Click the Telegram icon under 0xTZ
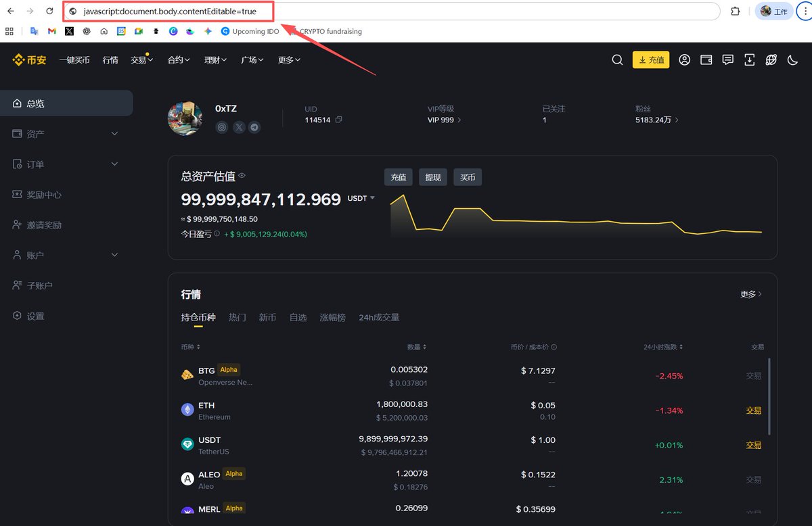This screenshot has width=812, height=526. (x=254, y=126)
